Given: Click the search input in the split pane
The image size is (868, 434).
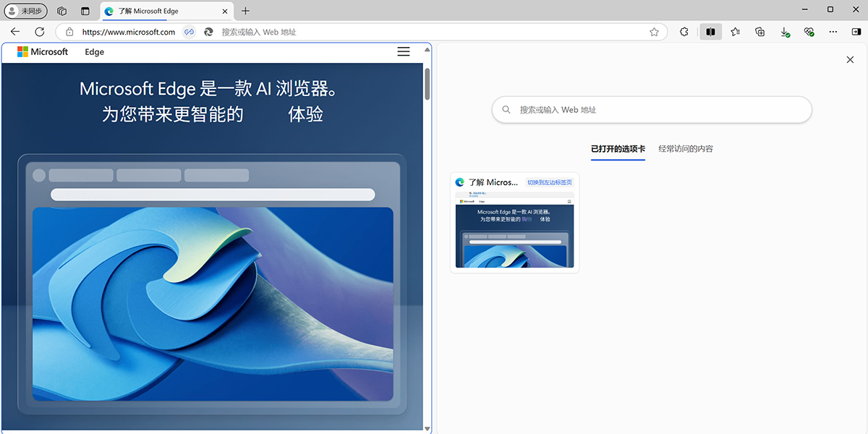Looking at the screenshot, I should click(x=651, y=109).
